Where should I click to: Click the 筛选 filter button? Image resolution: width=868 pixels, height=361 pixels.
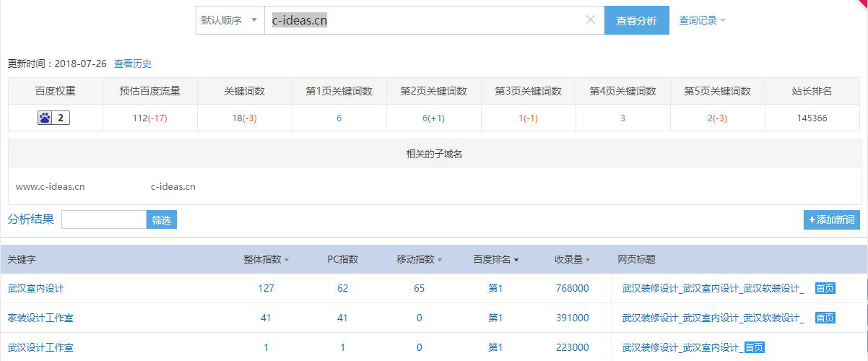point(161,220)
